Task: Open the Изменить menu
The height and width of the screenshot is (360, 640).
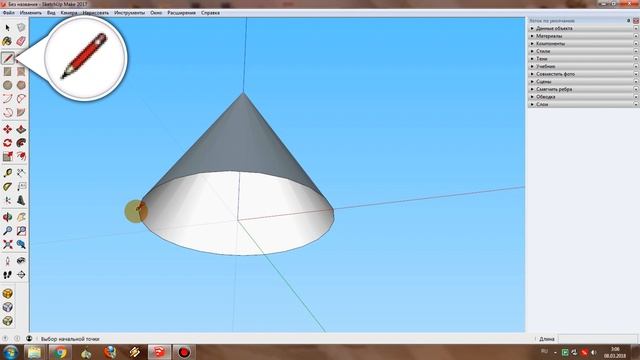Action: 31,13
